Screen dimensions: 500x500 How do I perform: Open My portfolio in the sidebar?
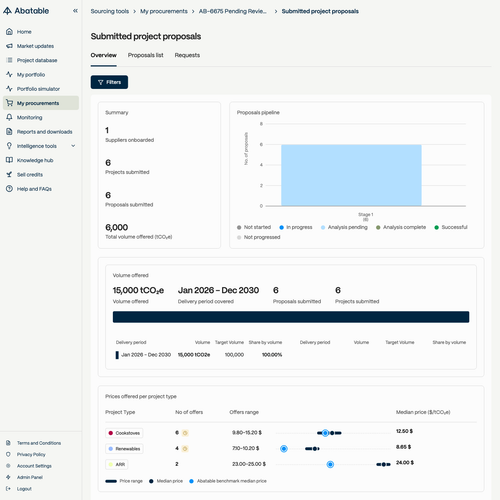tap(31, 75)
